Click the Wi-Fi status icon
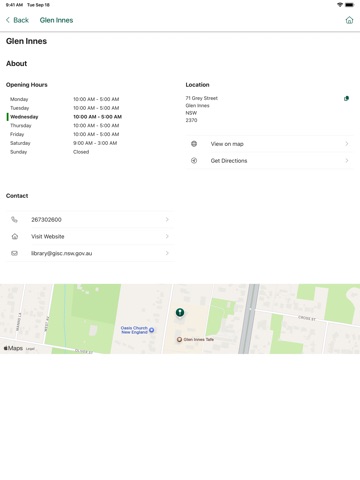This screenshot has height=480, width=360. click(x=340, y=5)
